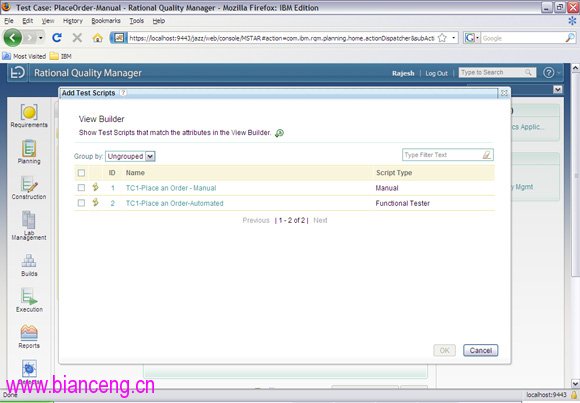Click the browser Back button
Screen dimensions: 580x403
click(13, 38)
